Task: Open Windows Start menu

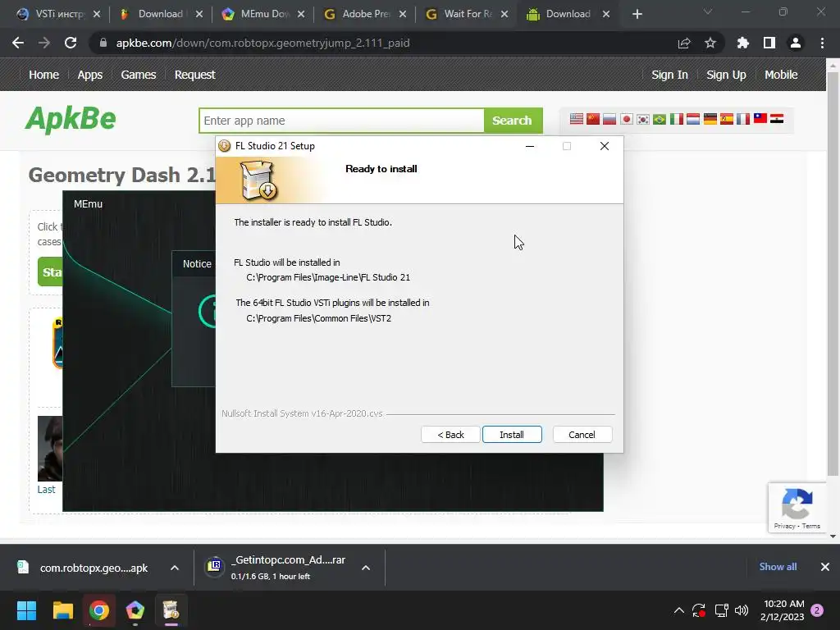Action: (x=26, y=610)
